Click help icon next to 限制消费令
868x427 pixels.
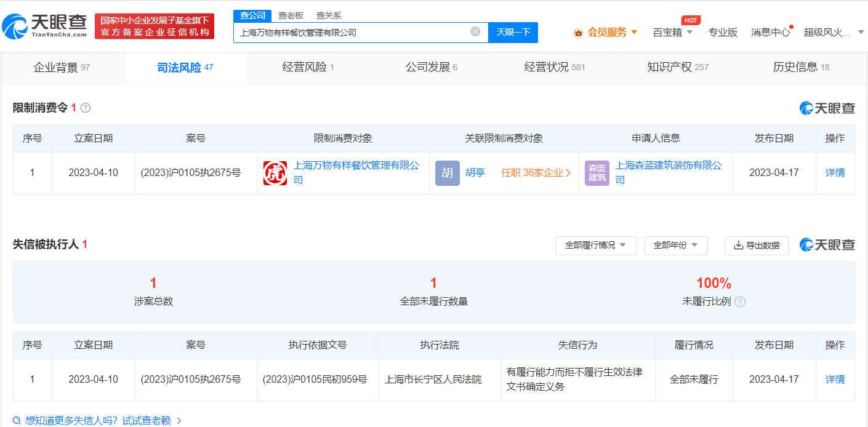click(x=86, y=108)
